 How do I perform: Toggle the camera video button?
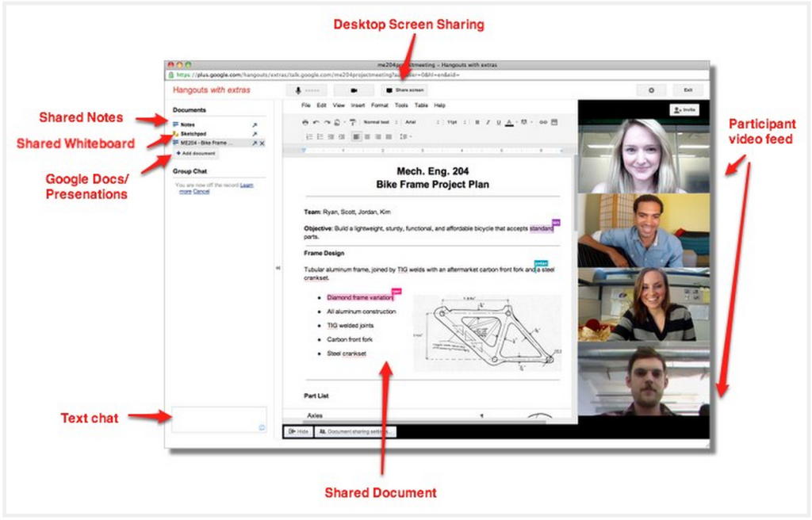pyautogui.click(x=354, y=90)
